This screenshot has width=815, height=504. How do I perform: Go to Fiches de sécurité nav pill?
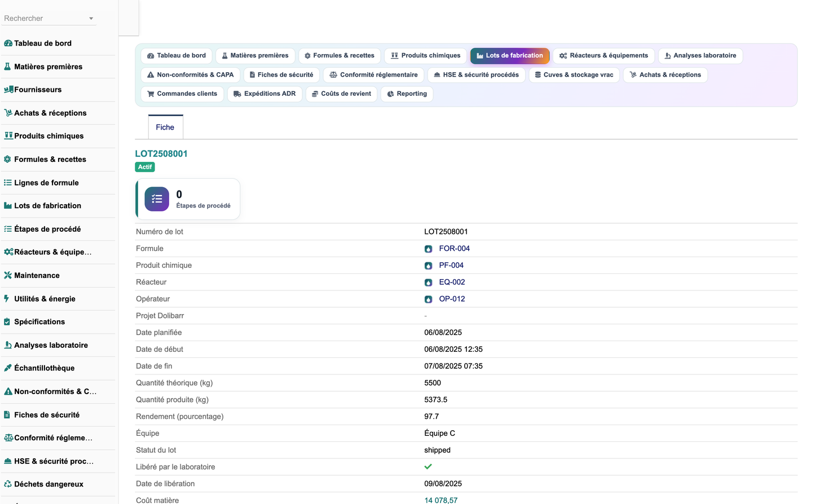pos(281,75)
